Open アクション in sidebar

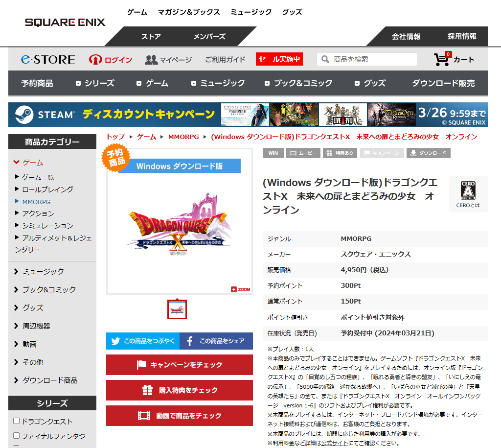pos(38,213)
